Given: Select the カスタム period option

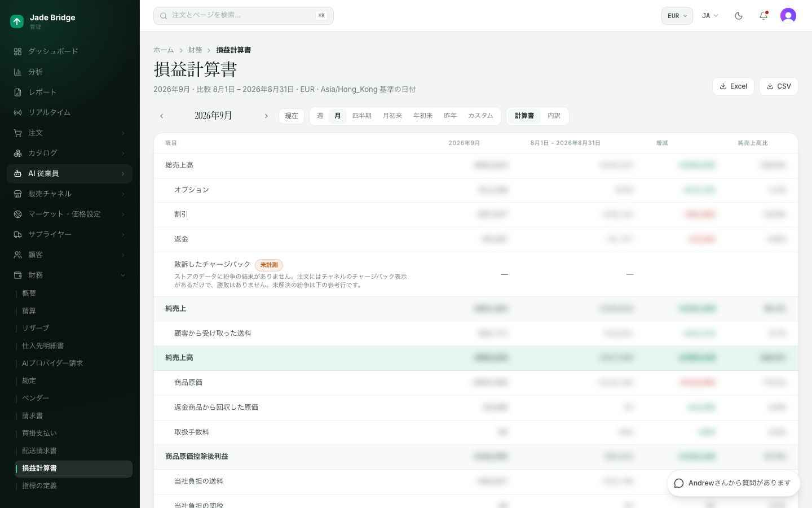Looking at the screenshot, I should (x=480, y=116).
